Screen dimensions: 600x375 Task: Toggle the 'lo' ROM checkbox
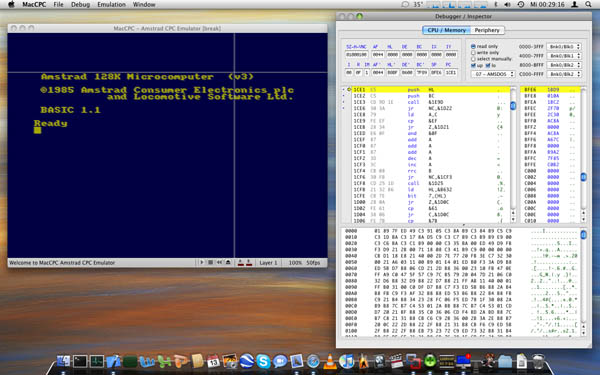[488, 65]
